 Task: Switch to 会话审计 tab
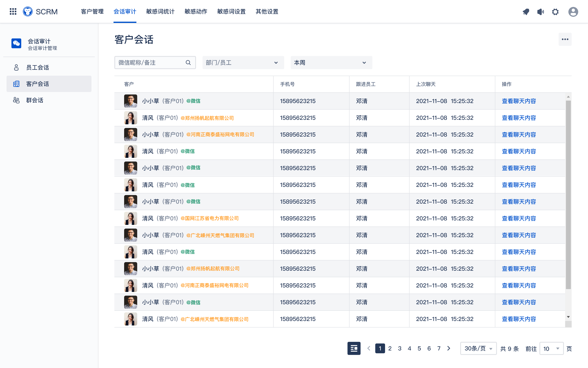(125, 11)
